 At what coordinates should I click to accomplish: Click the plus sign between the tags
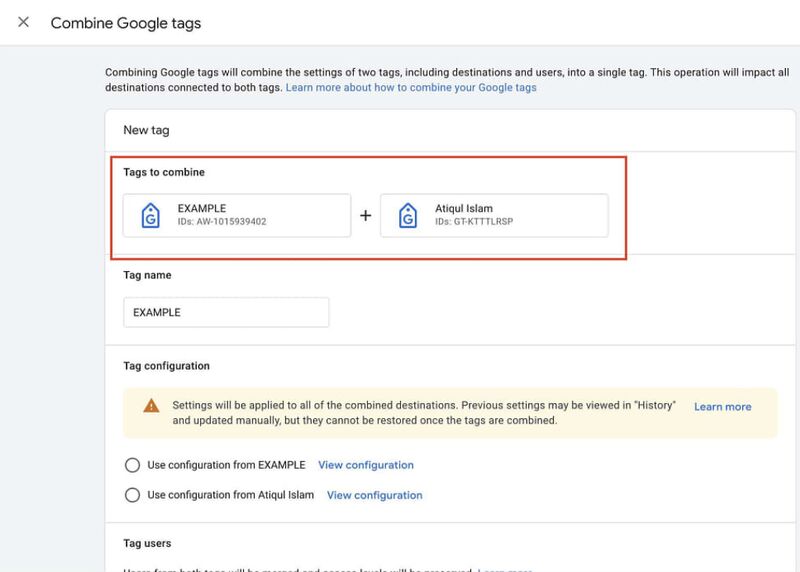365,215
